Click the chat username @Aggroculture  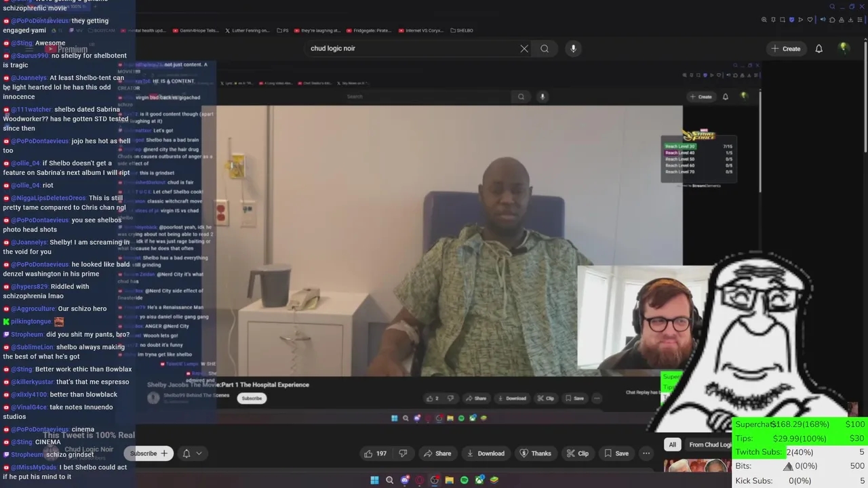point(33,308)
